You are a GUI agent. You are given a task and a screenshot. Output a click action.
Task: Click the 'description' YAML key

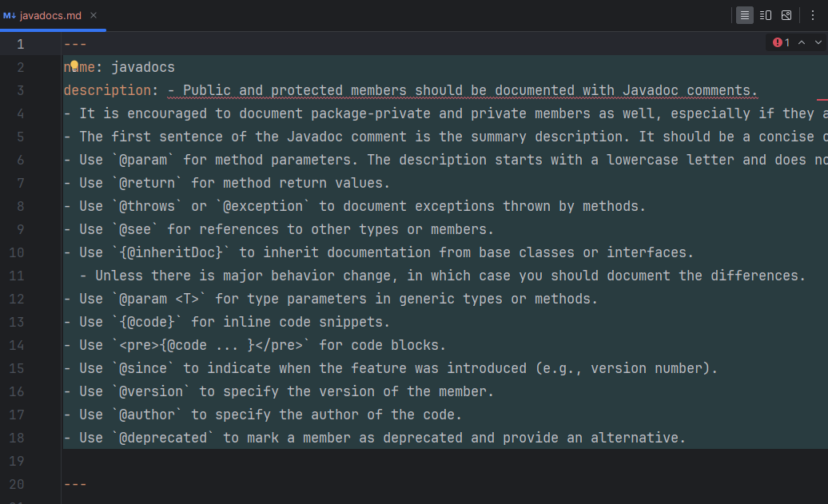pos(107,91)
